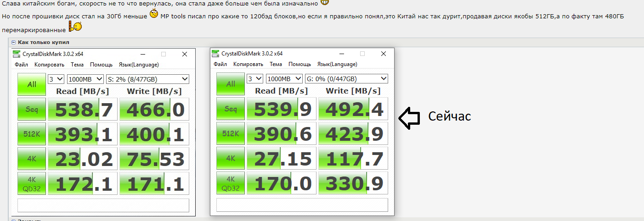Screen dimensions: 644x221
Task: Click 4K write value 75.53
Action: point(154,159)
